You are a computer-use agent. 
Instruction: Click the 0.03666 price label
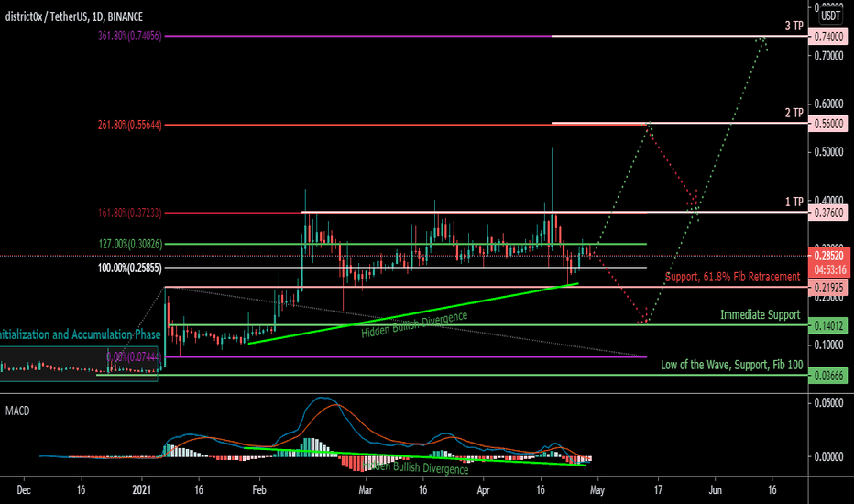click(x=828, y=376)
